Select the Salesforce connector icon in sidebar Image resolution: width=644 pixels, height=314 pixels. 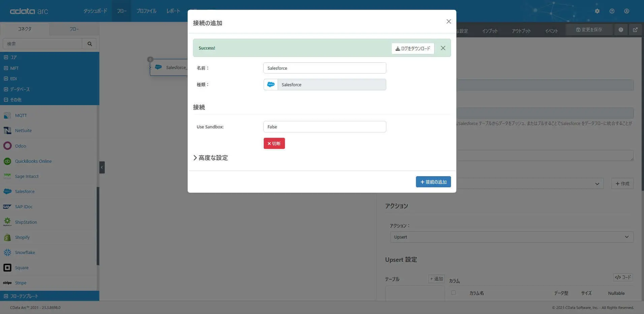[x=7, y=191]
